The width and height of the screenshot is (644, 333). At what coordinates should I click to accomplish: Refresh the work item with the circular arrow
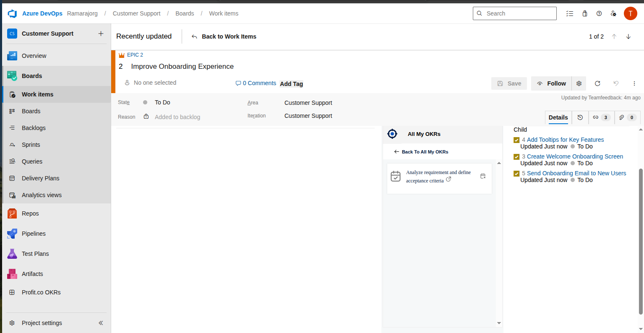pyautogui.click(x=597, y=83)
